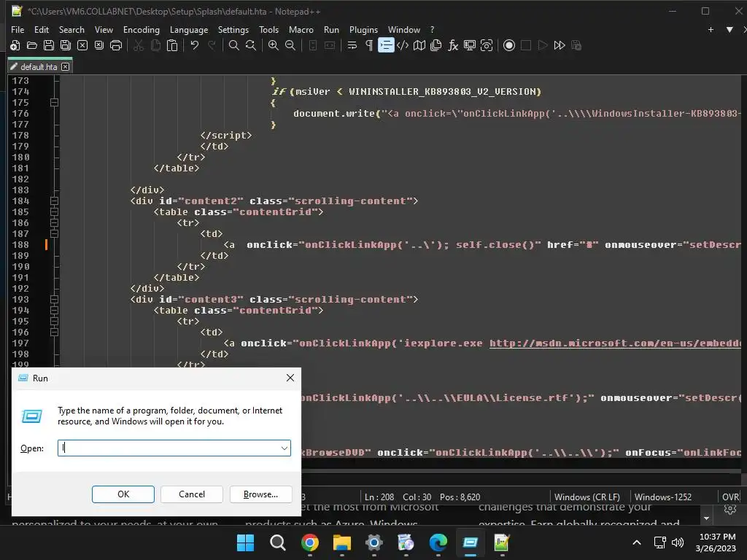Screen dimensions: 747x560
Task: Open the Replace tool icon
Action: click(x=251, y=46)
